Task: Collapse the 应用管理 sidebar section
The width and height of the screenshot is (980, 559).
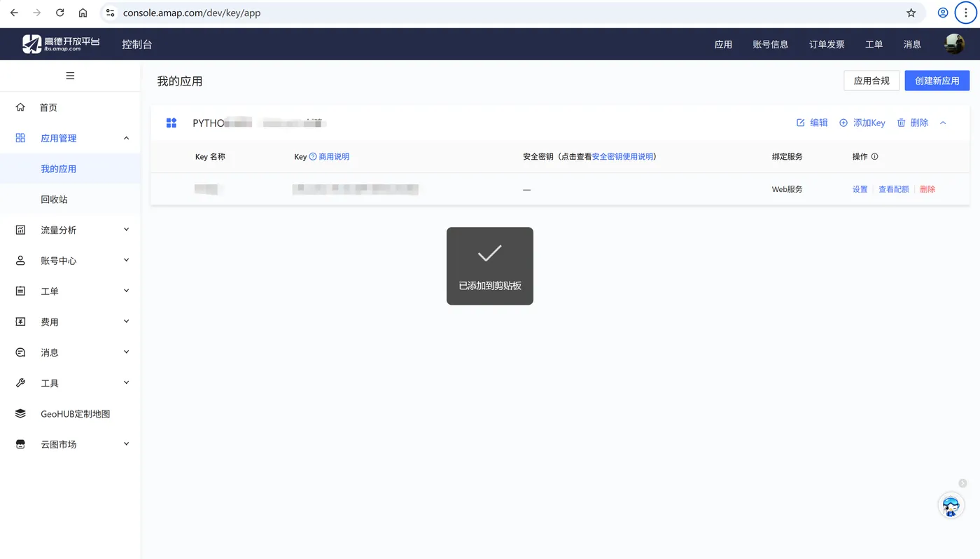Action: coord(126,137)
